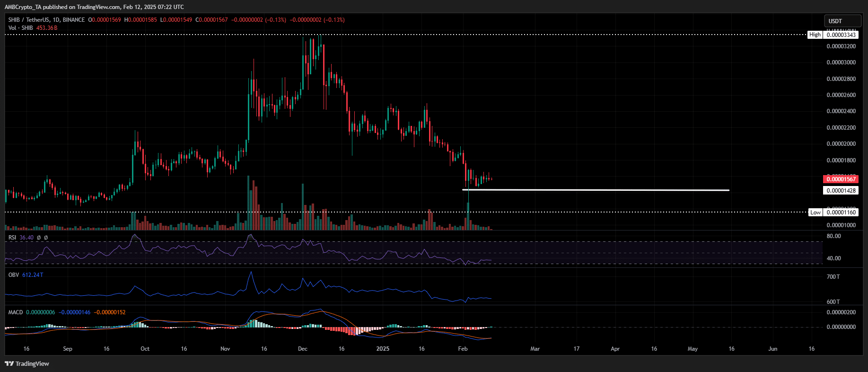Select the OBV indicator label
This screenshot has height=372, width=868.
[14, 275]
